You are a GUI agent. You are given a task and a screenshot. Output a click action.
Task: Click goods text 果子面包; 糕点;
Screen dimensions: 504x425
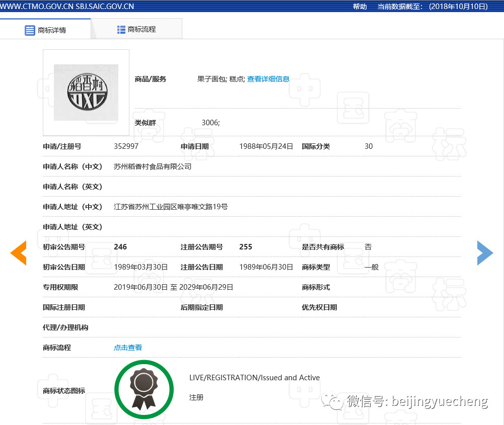tap(221, 79)
